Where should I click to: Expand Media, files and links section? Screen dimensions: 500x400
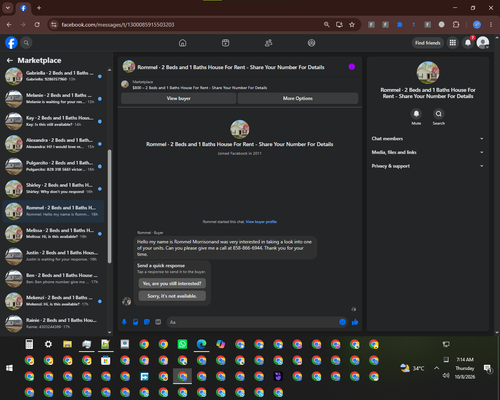(428, 152)
